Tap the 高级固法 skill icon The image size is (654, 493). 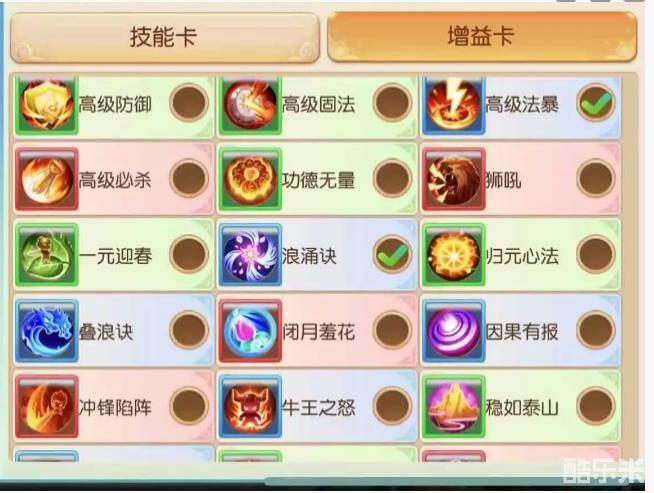pos(250,104)
